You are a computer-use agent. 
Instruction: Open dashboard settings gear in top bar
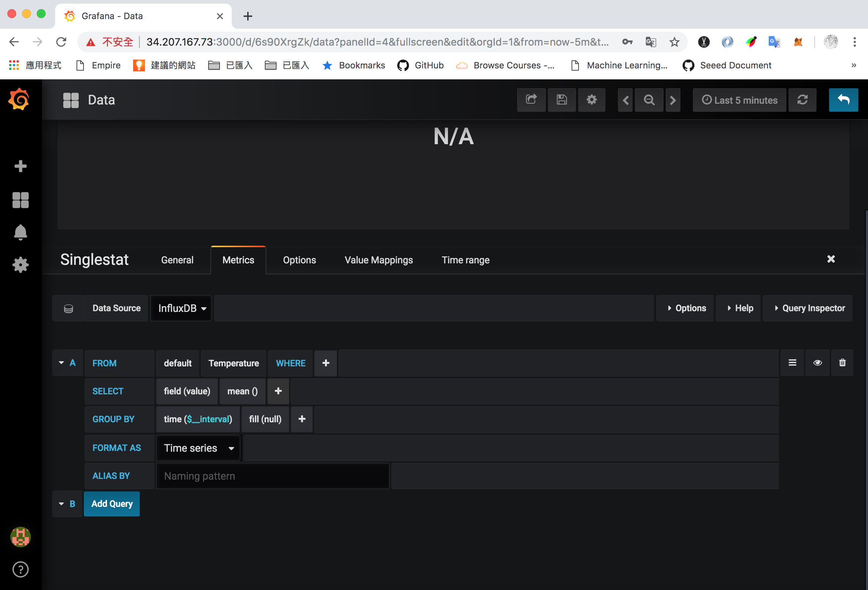(592, 100)
